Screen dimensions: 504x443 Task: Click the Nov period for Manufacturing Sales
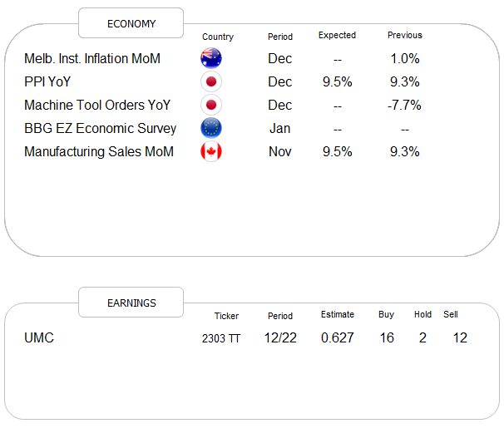[x=280, y=151]
